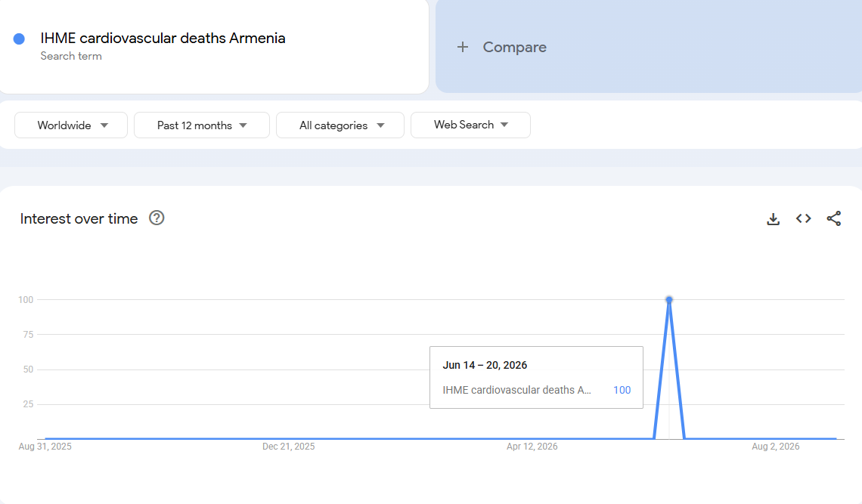The image size is (862, 504).
Task: Open the All categories dropdown
Action: point(340,125)
